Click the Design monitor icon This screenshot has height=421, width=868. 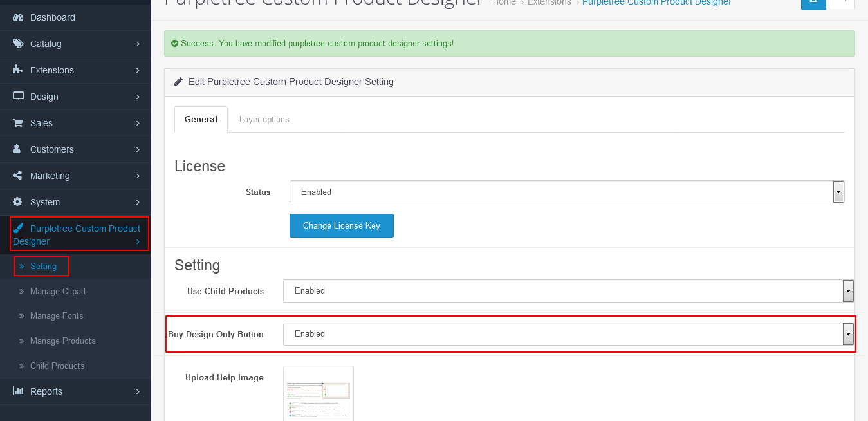[x=18, y=97]
